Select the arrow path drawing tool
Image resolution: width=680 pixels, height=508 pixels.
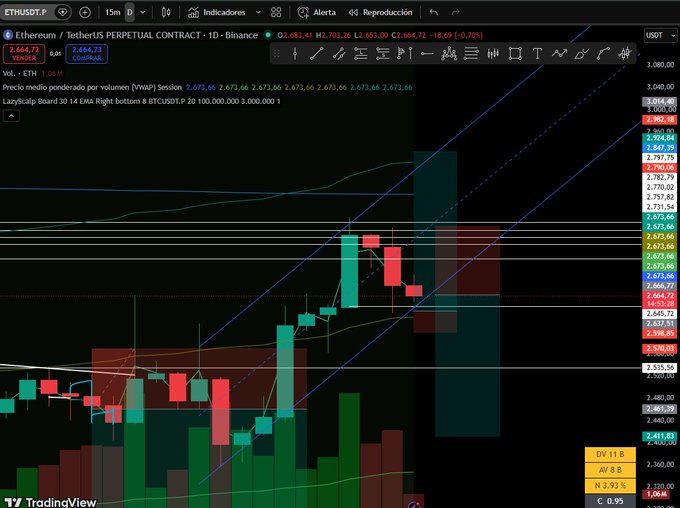point(559,54)
